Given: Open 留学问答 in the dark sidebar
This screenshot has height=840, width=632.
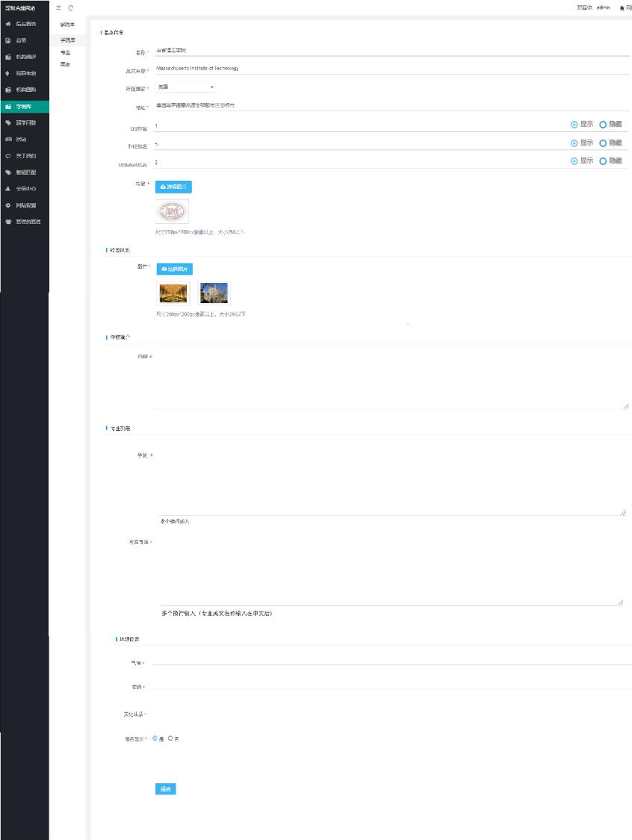Looking at the screenshot, I should [25, 122].
